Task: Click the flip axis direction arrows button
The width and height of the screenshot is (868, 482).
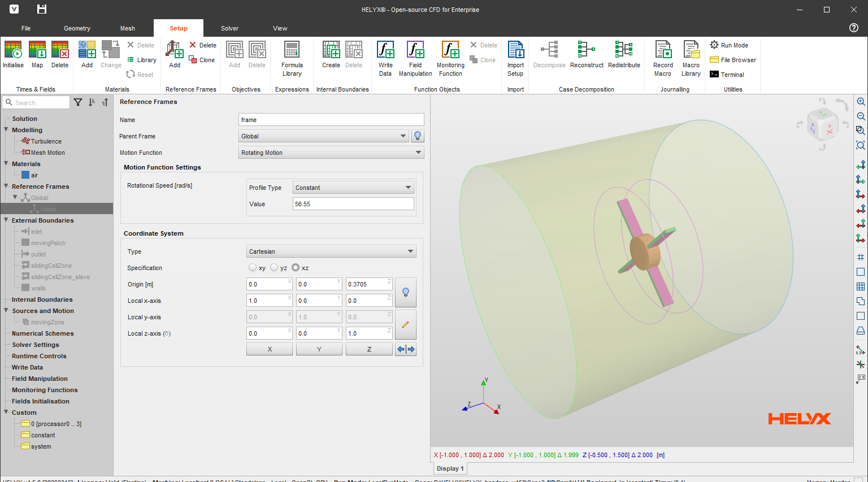Action: 406,349
